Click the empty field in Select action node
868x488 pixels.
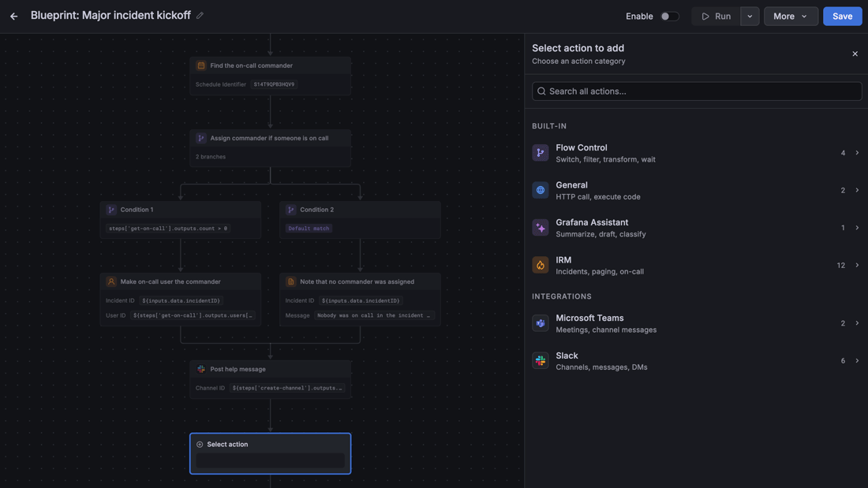click(270, 461)
